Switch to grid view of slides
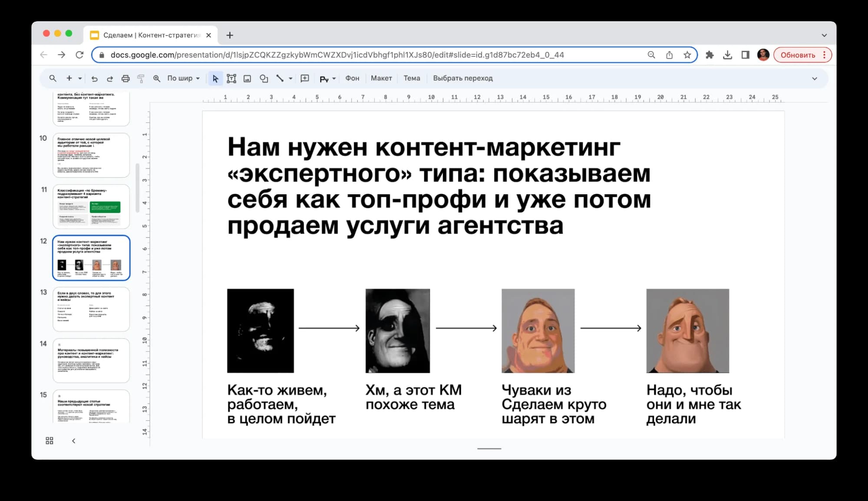 pos(49,440)
